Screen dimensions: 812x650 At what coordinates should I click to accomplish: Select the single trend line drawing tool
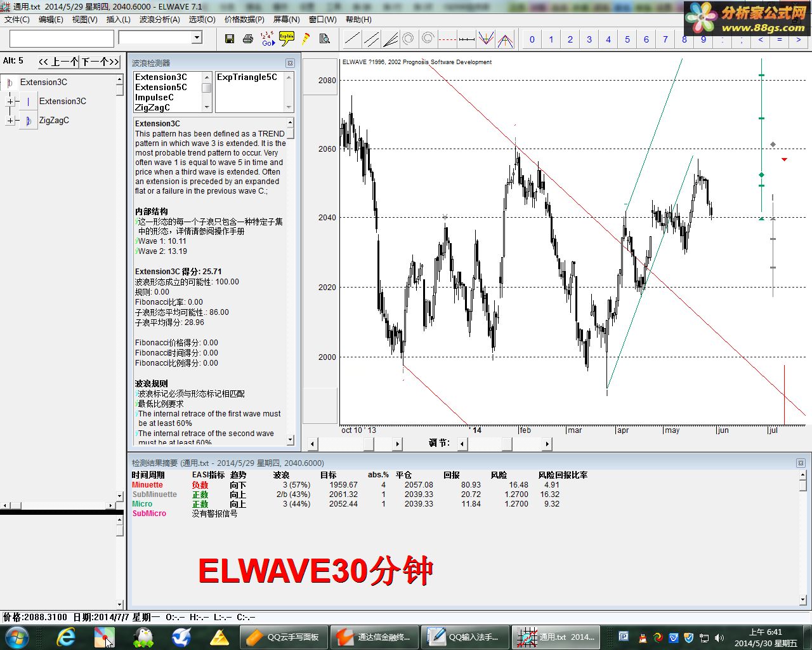352,39
